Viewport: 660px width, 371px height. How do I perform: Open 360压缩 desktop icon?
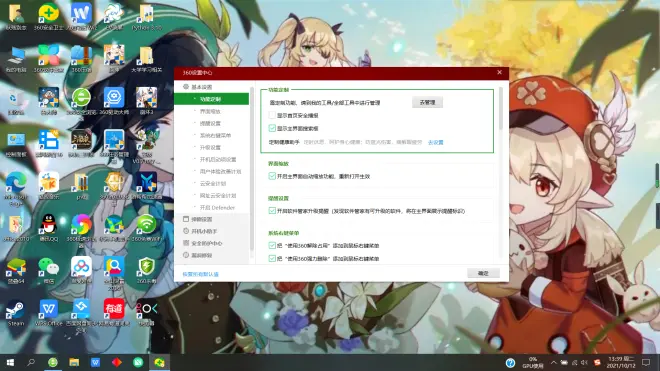[81, 59]
